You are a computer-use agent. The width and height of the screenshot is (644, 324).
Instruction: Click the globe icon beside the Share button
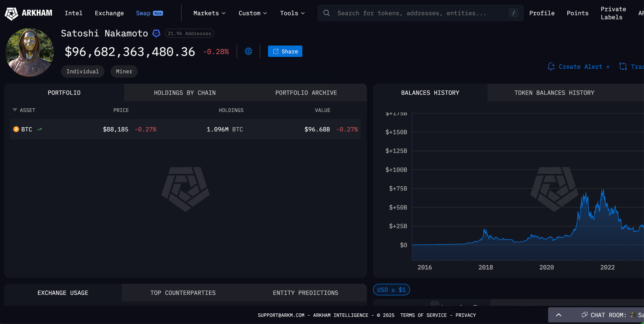tap(248, 51)
